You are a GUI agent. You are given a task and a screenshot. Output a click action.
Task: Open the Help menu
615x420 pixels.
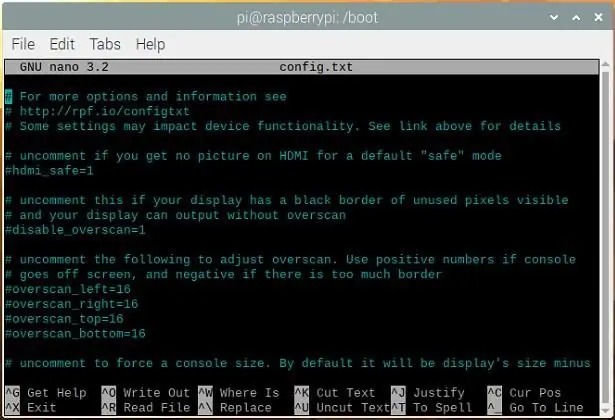[x=150, y=44]
